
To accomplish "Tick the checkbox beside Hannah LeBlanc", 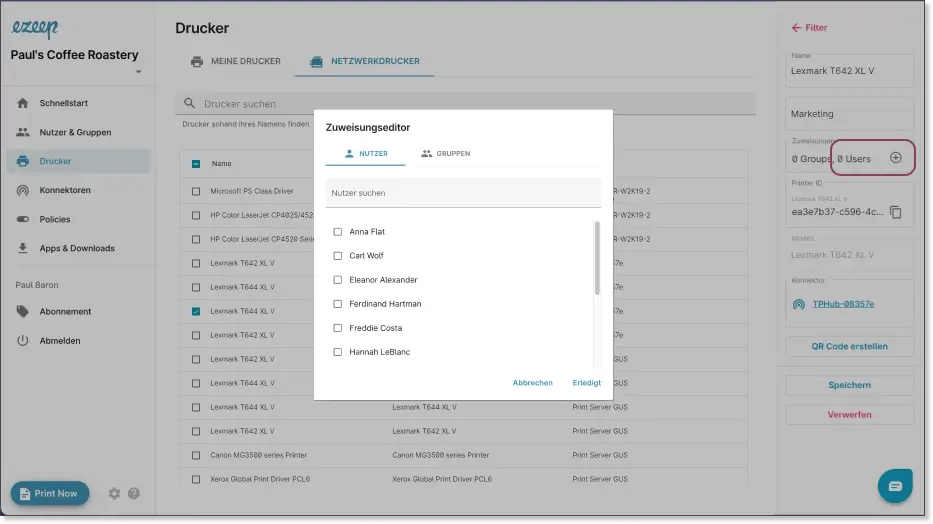I will click(337, 352).
